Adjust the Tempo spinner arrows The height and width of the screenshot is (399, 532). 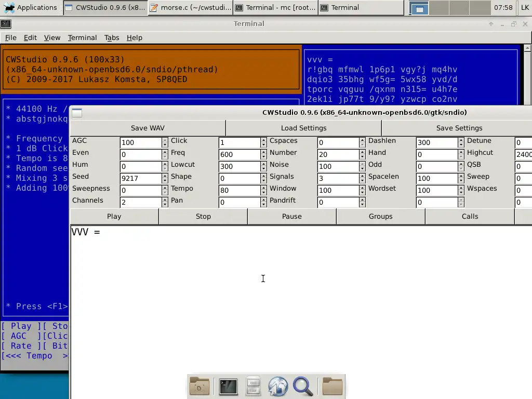(263, 190)
